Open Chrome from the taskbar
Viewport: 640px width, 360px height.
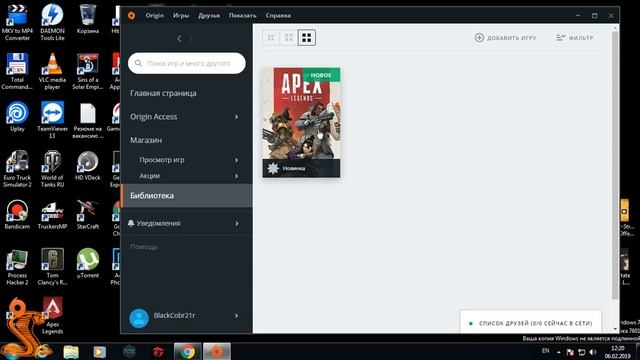(x=188, y=351)
